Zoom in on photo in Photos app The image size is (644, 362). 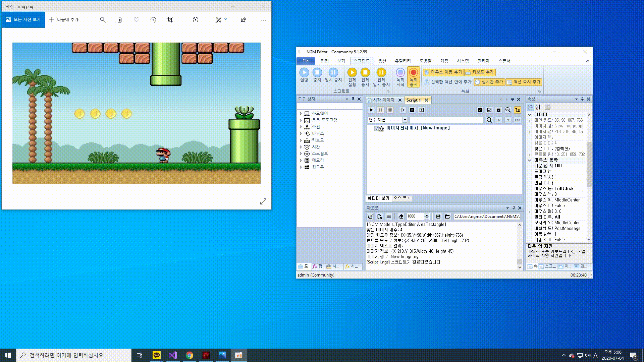(x=103, y=20)
